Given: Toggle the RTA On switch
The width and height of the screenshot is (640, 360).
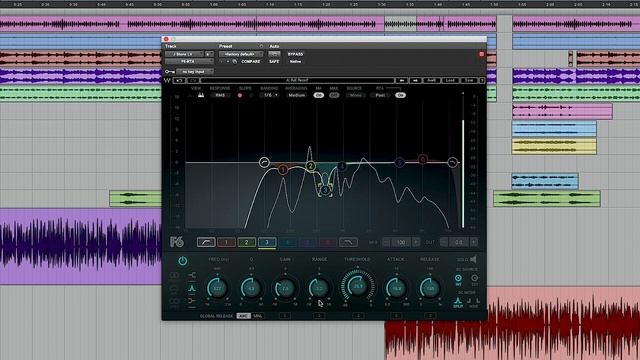Looking at the screenshot, I should (400, 95).
